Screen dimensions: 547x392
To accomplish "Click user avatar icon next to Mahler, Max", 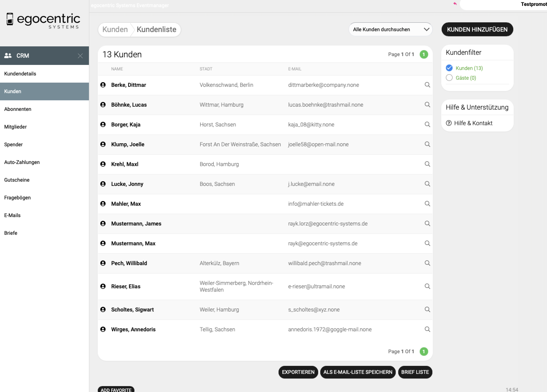I will [x=103, y=204].
